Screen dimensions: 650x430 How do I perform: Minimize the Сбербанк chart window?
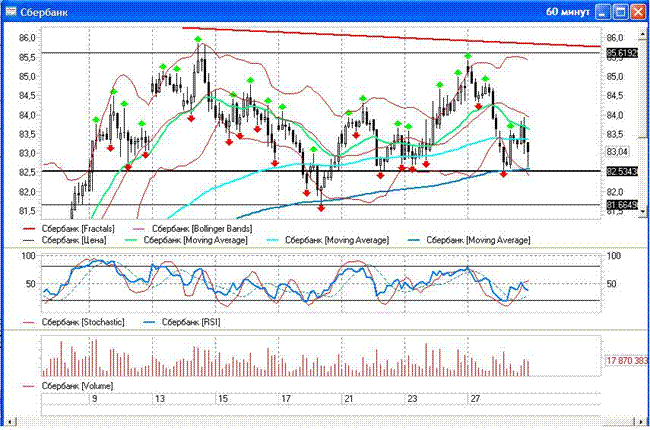point(603,12)
